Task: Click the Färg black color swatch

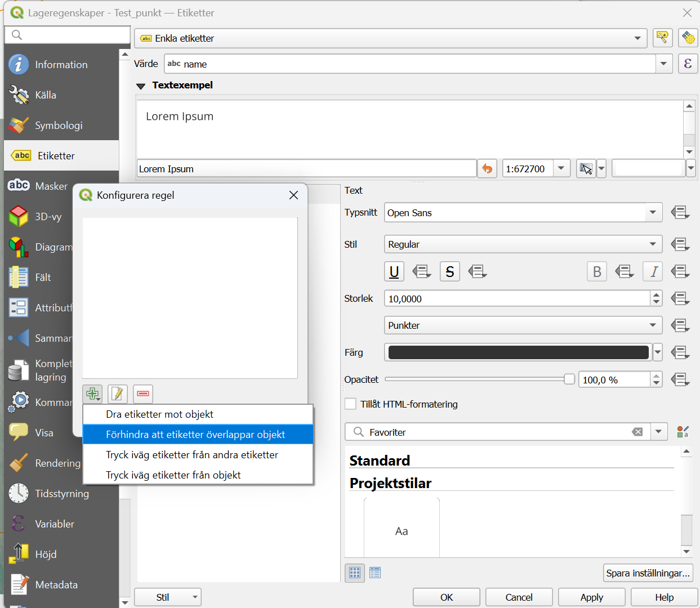Action: point(519,352)
